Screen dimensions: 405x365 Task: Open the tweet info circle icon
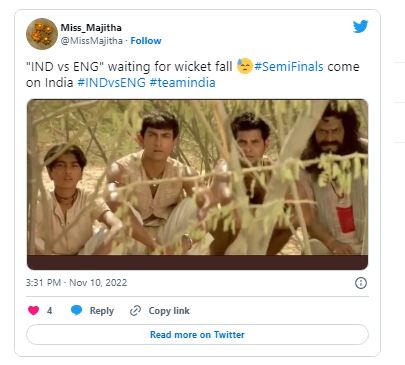click(361, 283)
